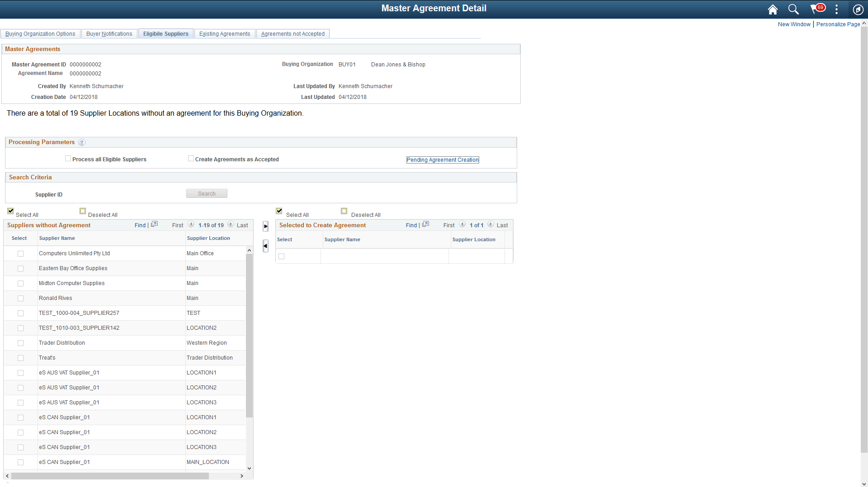Click the left arrow to remove selected suppliers
The height and width of the screenshot is (487, 868).
265,246
